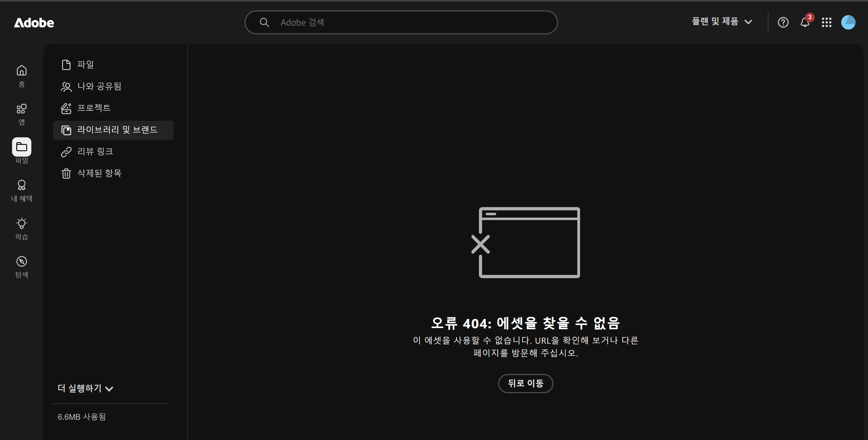Open 나와 공유됨 menu item
The image size is (868, 440).
(x=99, y=86)
